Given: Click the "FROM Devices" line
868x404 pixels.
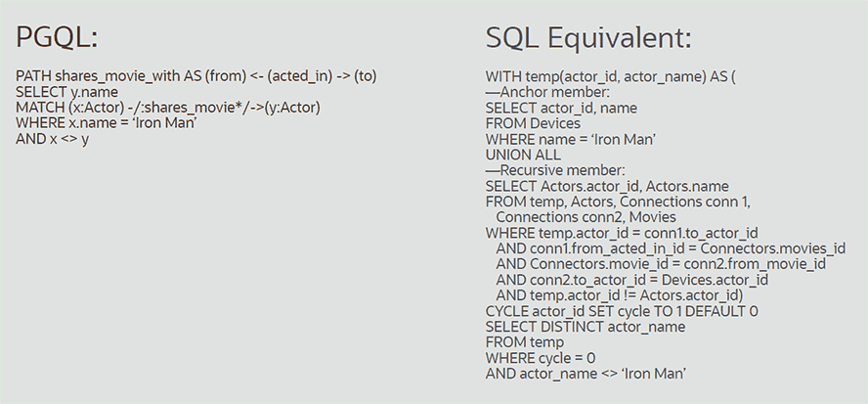Looking at the screenshot, I should pos(533,123).
